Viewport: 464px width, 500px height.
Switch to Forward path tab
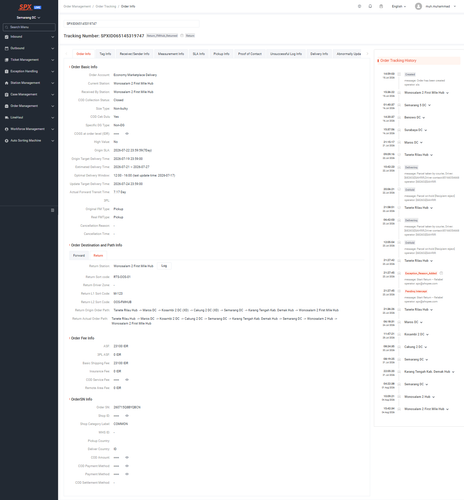click(x=79, y=256)
